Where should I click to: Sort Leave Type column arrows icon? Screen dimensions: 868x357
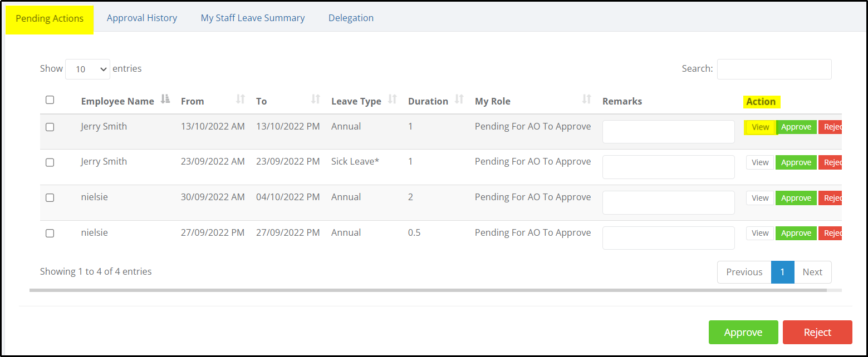click(393, 99)
